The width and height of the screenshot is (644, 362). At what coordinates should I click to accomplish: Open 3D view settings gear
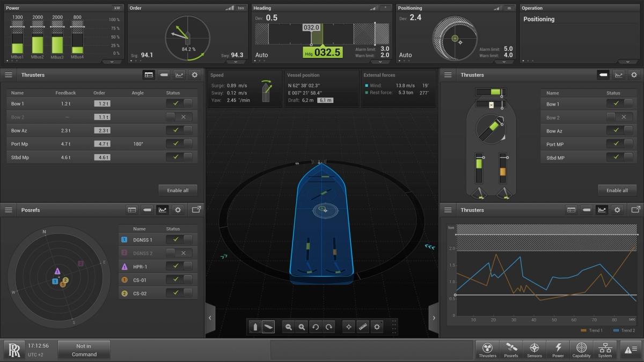[x=377, y=327]
